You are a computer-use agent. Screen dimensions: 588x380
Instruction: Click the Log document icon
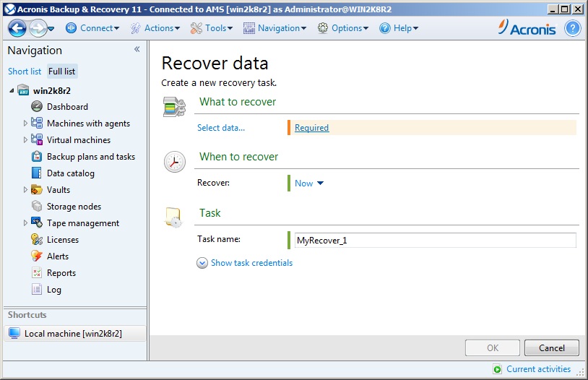coord(37,289)
